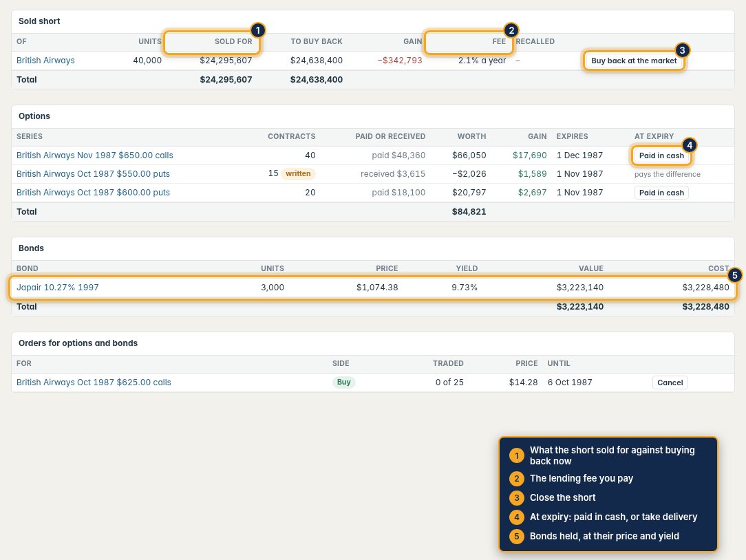Click Paid in cash for Nov 1987 calls
The image size is (746, 560).
[x=661, y=155]
